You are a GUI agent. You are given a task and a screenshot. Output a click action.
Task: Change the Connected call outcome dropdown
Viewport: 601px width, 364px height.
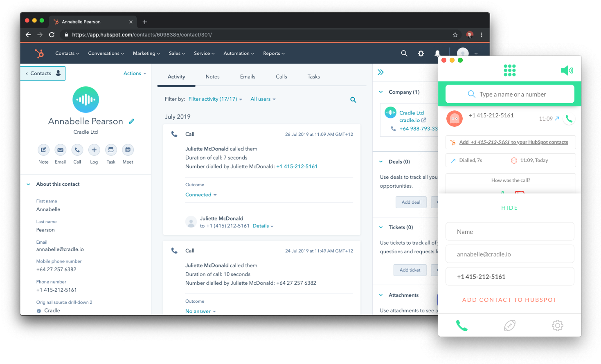tap(200, 195)
